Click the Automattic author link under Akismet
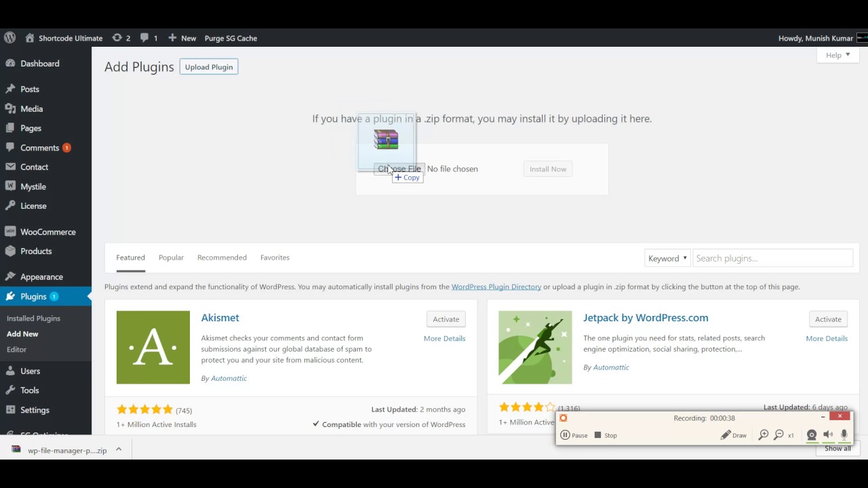The height and width of the screenshot is (488, 868). click(229, 378)
